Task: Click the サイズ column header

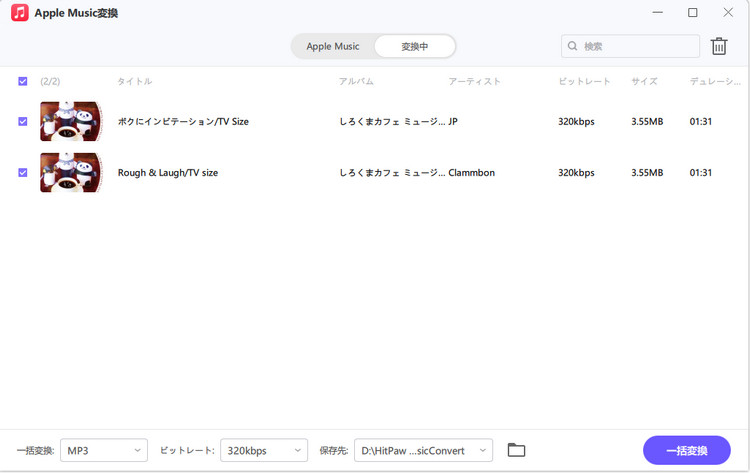Action: tap(644, 81)
